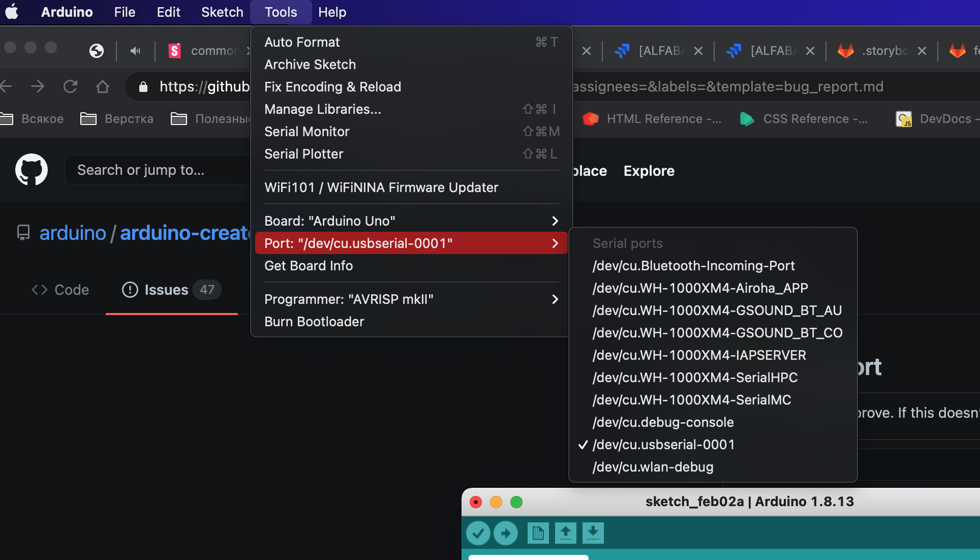The image size is (980, 560).
Task: Click Verify checkmark icon in Arduino IDE
Action: click(x=478, y=533)
